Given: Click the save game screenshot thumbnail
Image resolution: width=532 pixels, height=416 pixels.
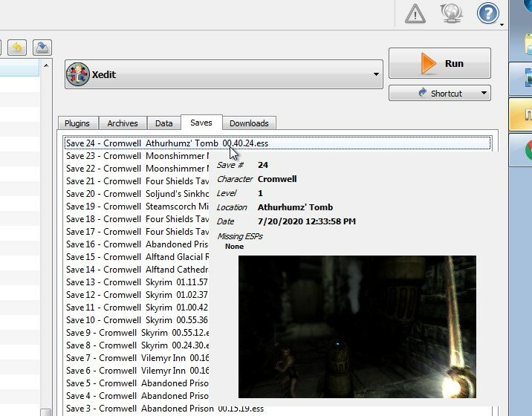Looking at the screenshot, I should click(357, 327).
